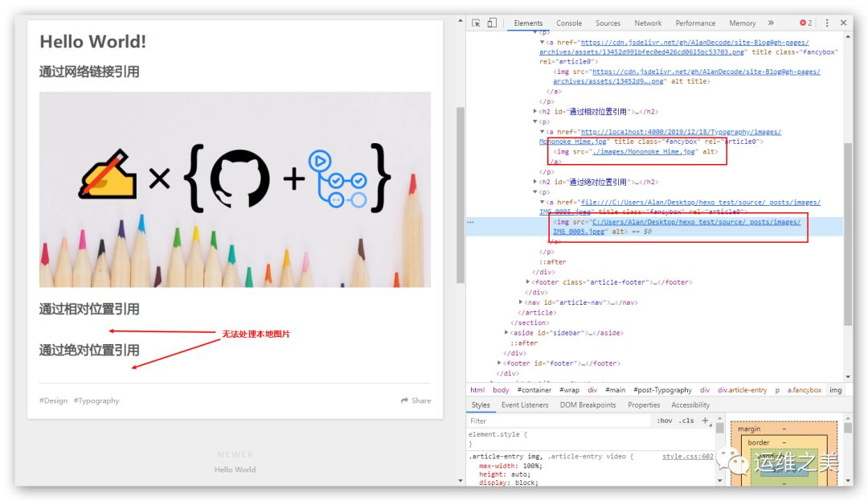This screenshot has width=868, height=501.
Task: Show more DevTools tabs with the chevron
Action: (x=771, y=23)
